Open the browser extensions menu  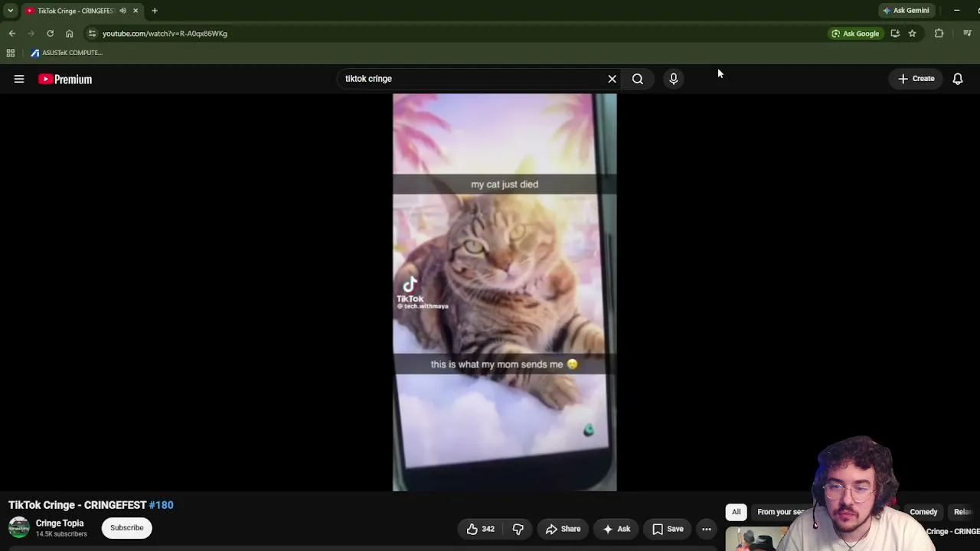pos(939,34)
